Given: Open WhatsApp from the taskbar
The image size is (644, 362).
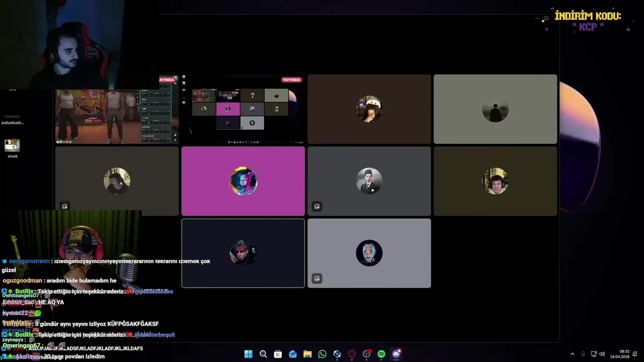Looking at the screenshot, I should [322, 354].
